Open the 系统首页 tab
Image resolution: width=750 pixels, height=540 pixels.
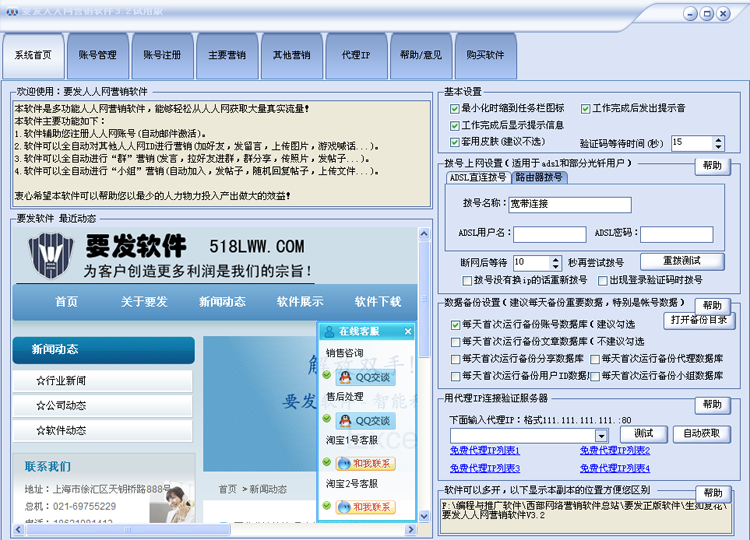click(33, 55)
